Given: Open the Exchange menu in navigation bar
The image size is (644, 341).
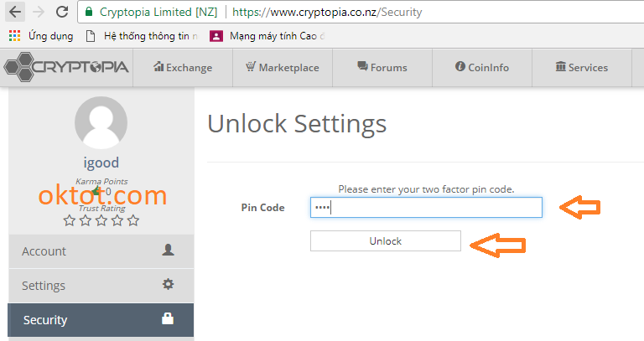Looking at the screenshot, I should click(183, 68).
